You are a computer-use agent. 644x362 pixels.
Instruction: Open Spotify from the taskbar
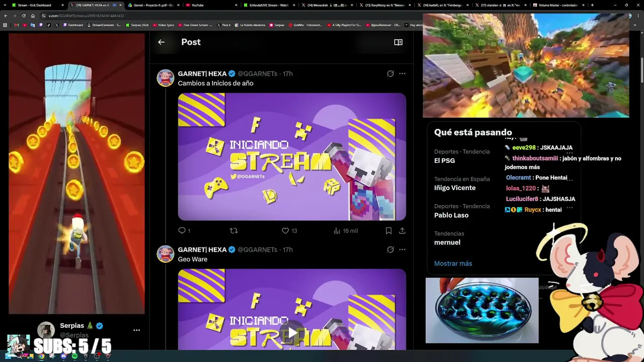point(74,356)
